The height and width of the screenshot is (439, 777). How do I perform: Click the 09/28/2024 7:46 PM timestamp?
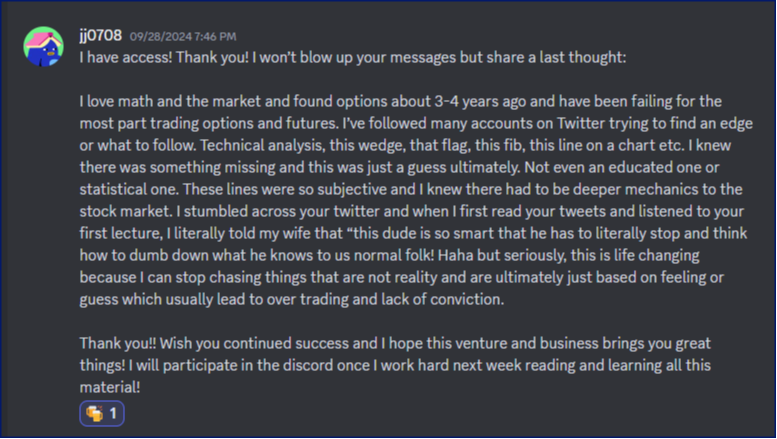tap(183, 37)
